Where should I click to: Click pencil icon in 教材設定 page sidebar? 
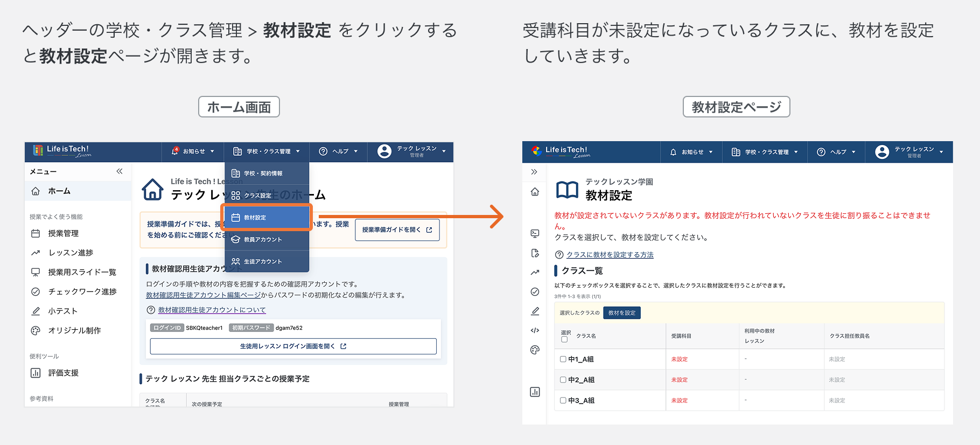(x=535, y=311)
